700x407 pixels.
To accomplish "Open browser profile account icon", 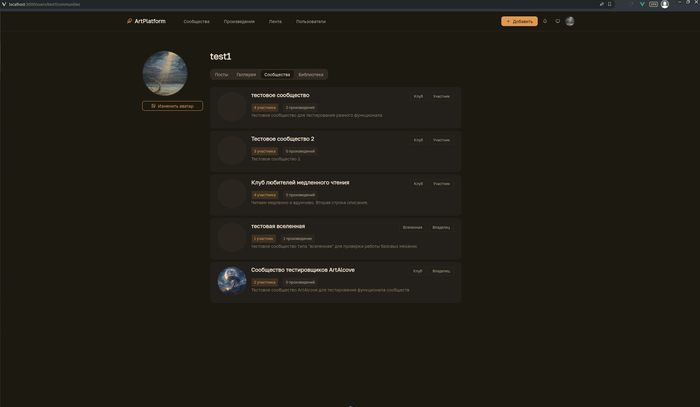I will (665, 4).
